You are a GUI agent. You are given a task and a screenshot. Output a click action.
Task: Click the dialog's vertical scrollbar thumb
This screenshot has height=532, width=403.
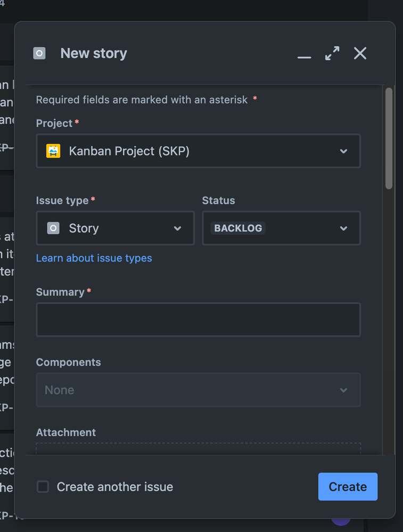coord(389,138)
